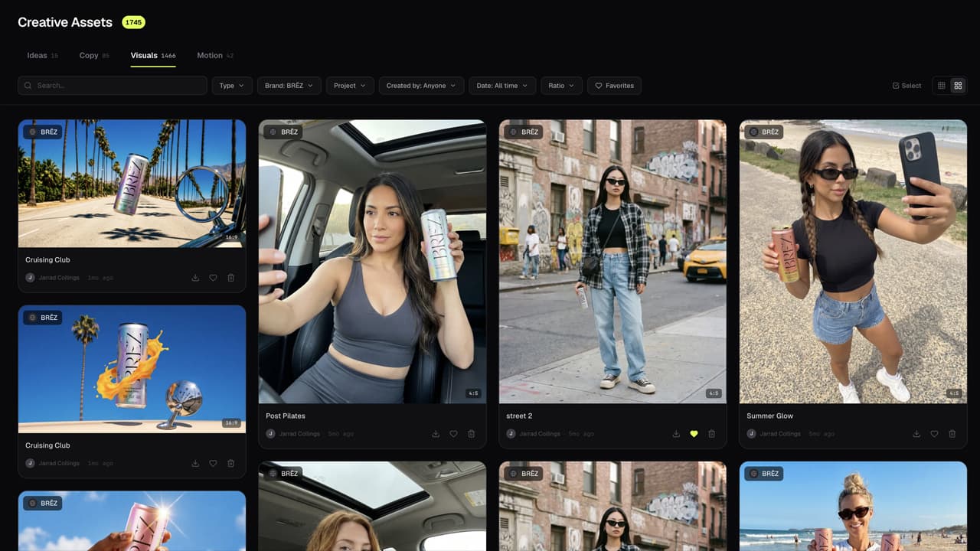Click the street 2 title

coord(519,416)
